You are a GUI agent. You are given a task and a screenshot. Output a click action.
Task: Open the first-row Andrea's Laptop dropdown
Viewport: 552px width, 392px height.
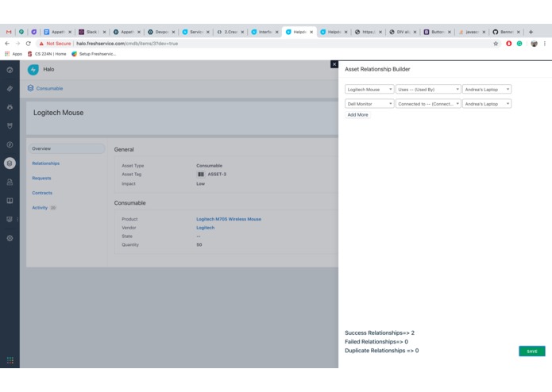[487, 90]
